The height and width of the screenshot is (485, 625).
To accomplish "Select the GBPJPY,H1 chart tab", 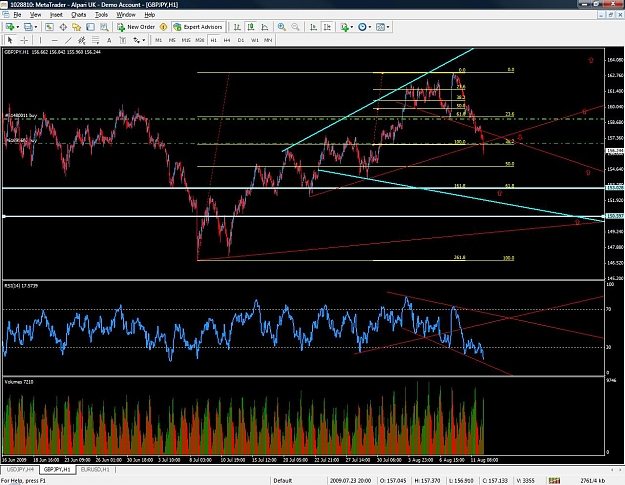I will pos(57,469).
